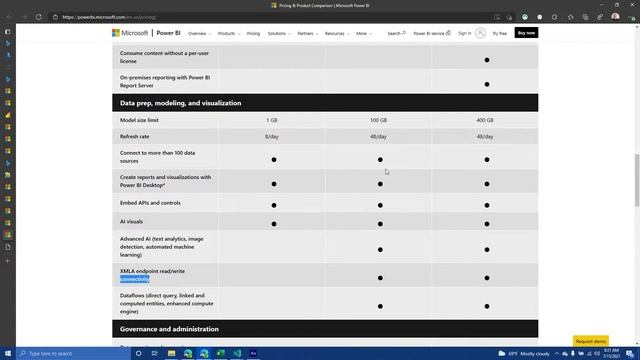Add a new tab with the sidebar plus icon
This screenshot has width=640, height=360.
[x=8, y=260]
